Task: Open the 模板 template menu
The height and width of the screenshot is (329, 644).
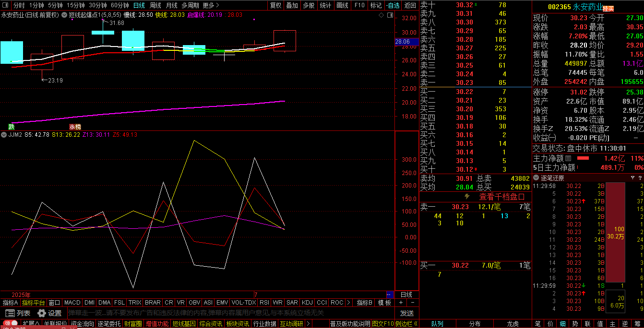Action: tap(384, 303)
